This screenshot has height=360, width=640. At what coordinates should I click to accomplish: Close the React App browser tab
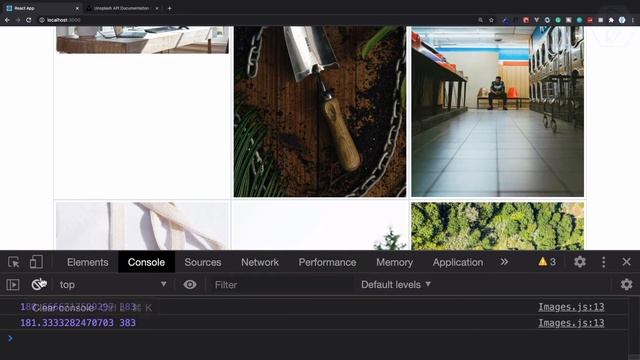pyautogui.click(x=77, y=8)
